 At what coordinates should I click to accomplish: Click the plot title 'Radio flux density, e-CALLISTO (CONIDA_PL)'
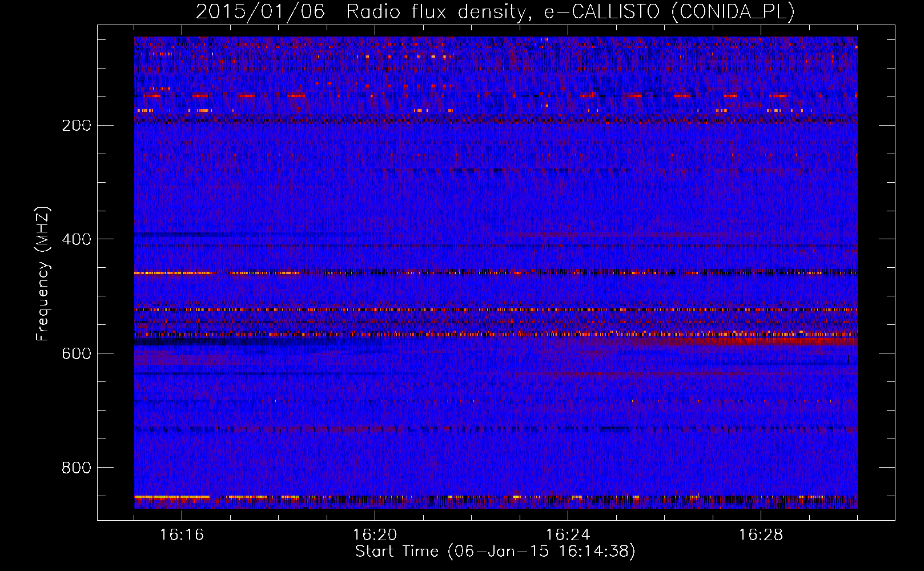[571, 11]
